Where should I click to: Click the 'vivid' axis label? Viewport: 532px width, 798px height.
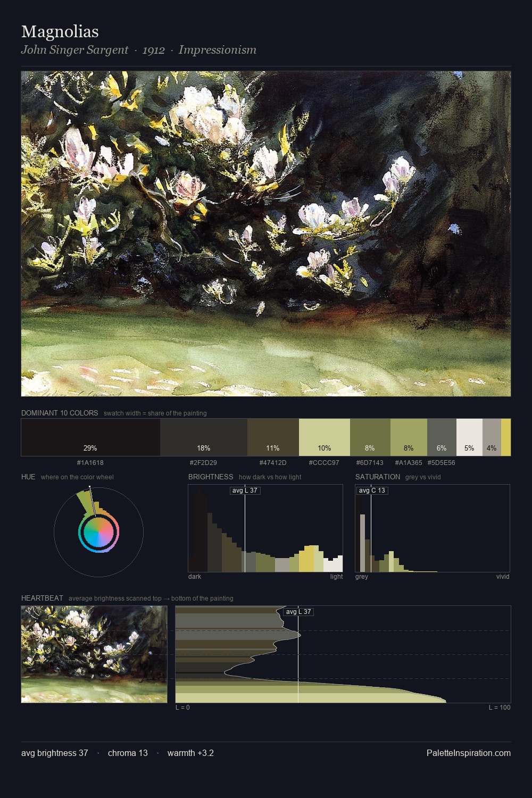tap(503, 577)
